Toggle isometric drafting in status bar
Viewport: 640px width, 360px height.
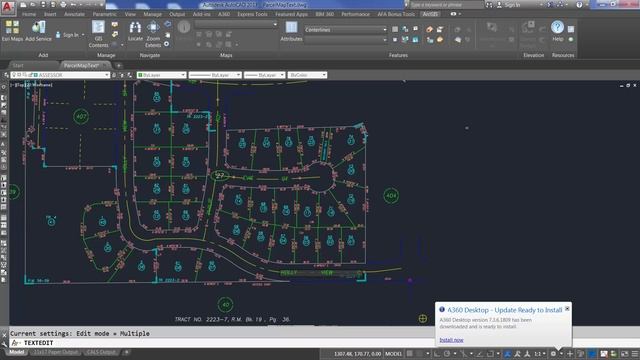[x=463, y=354]
